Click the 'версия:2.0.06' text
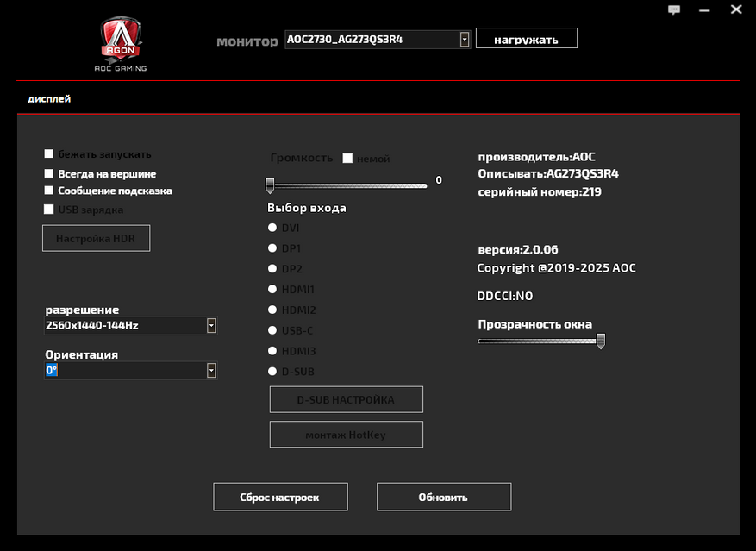This screenshot has height=551, width=756. [518, 249]
